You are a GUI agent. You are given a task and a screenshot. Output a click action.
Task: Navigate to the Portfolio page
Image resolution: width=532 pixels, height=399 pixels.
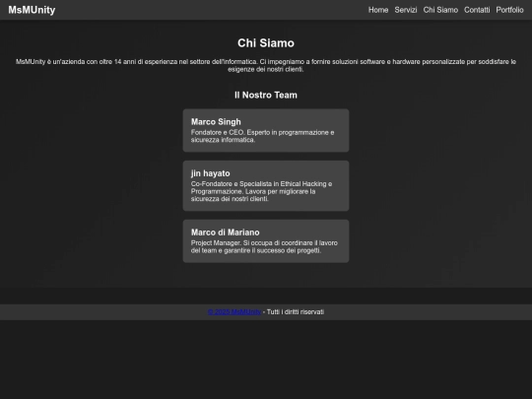(x=509, y=10)
